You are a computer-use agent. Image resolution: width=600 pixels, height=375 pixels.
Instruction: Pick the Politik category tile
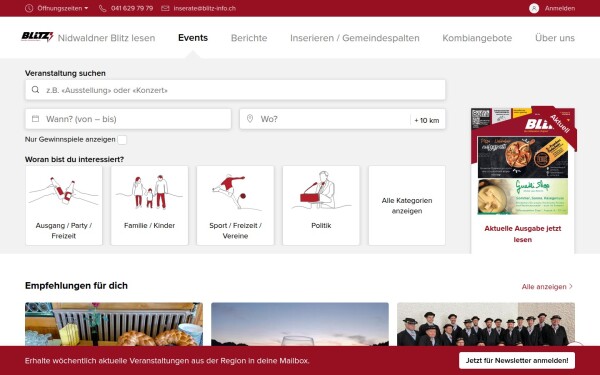pos(321,205)
